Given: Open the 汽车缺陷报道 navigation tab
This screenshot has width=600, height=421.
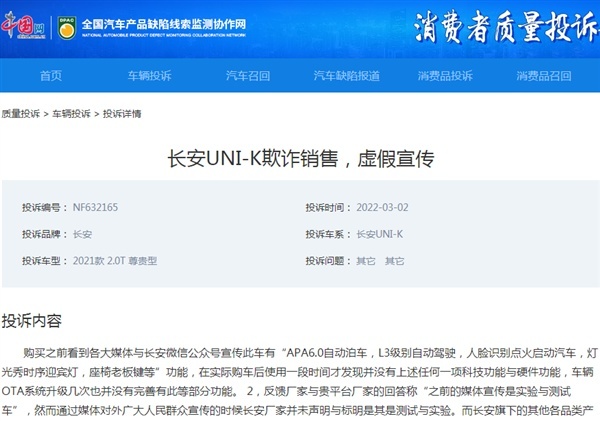Looking at the screenshot, I should pos(347,75).
